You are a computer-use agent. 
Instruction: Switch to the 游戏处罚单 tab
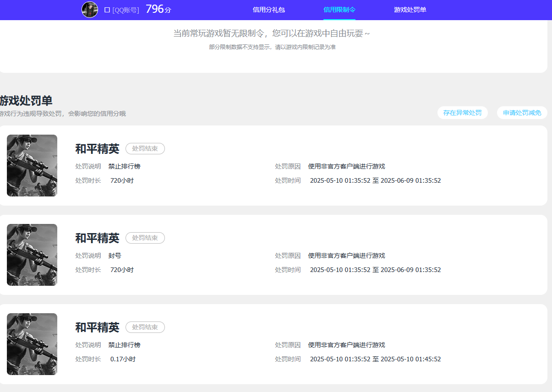tap(410, 10)
